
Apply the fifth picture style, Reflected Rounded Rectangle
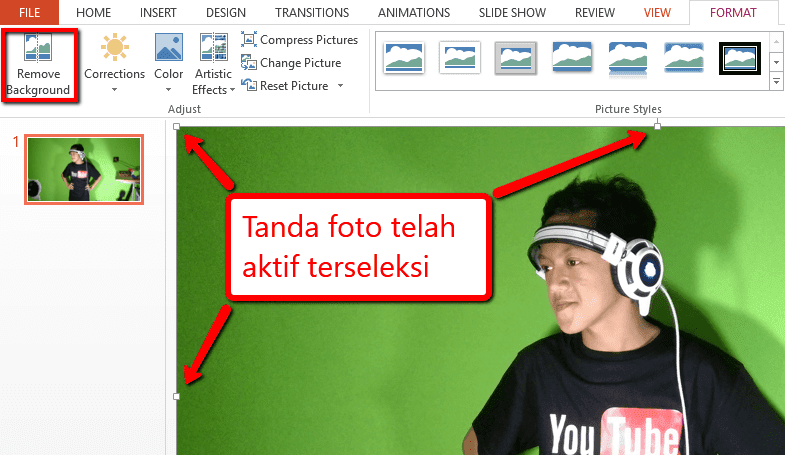coord(628,59)
